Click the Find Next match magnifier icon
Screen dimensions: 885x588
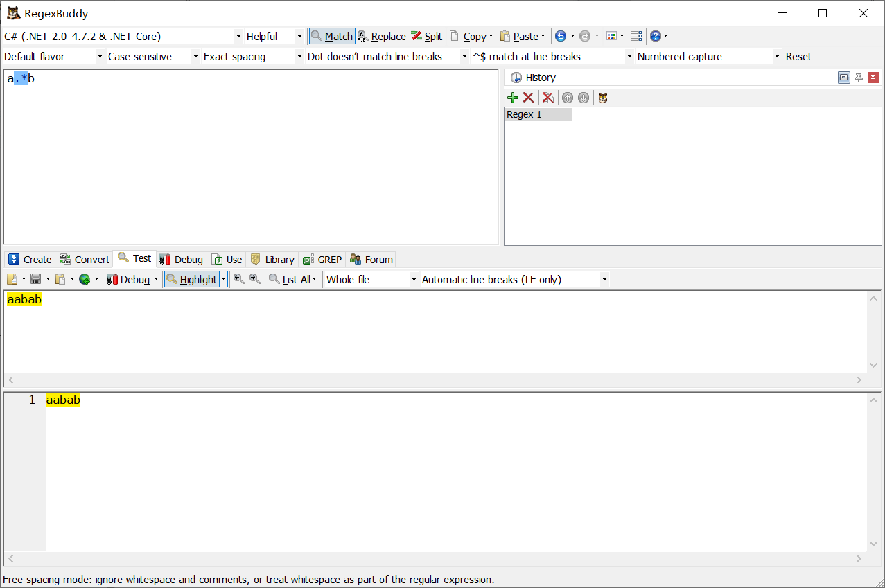pyautogui.click(x=255, y=279)
